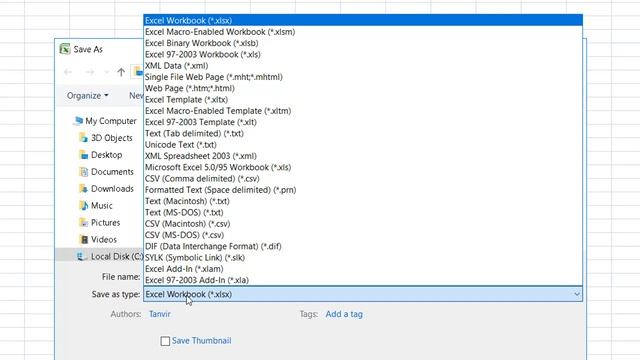Select My Computer in navigation tree
The width and height of the screenshot is (640, 360).
(x=111, y=121)
